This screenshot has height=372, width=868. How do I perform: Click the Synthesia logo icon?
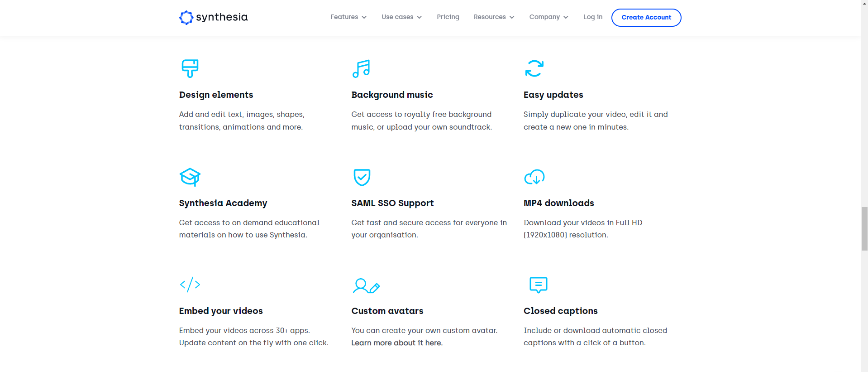pos(186,18)
